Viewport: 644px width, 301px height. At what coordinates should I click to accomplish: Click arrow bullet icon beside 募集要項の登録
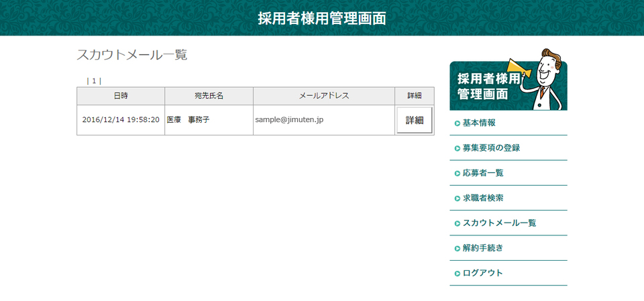tap(457, 148)
